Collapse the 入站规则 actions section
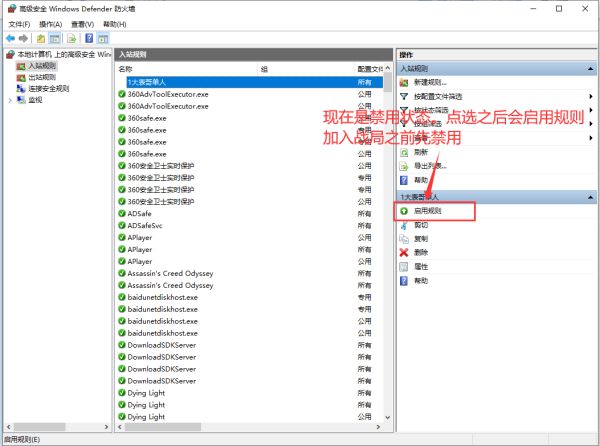The image size is (600, 446). coord(590,68)
